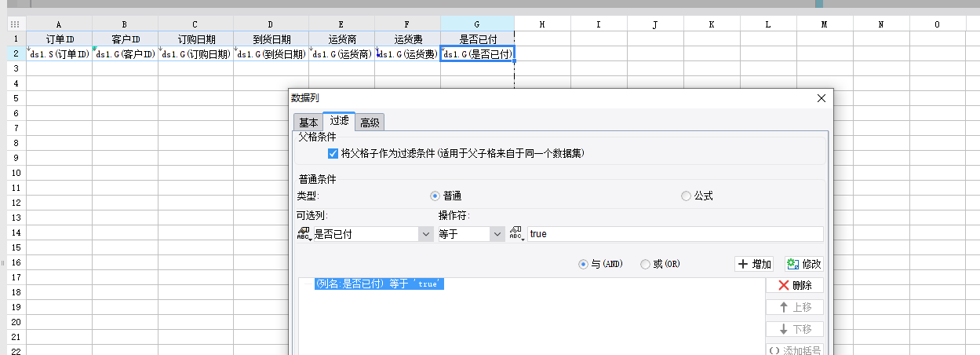Choose the 与(AND) radio option
The width and height of the screenshot is (980, 355).
click(x=583, y=265)
